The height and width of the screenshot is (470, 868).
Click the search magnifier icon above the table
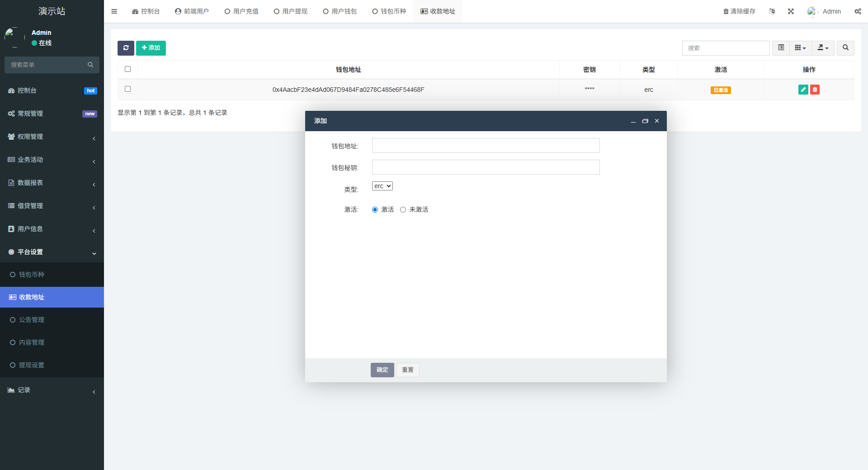pyautogui.click(x=845, y=48)
